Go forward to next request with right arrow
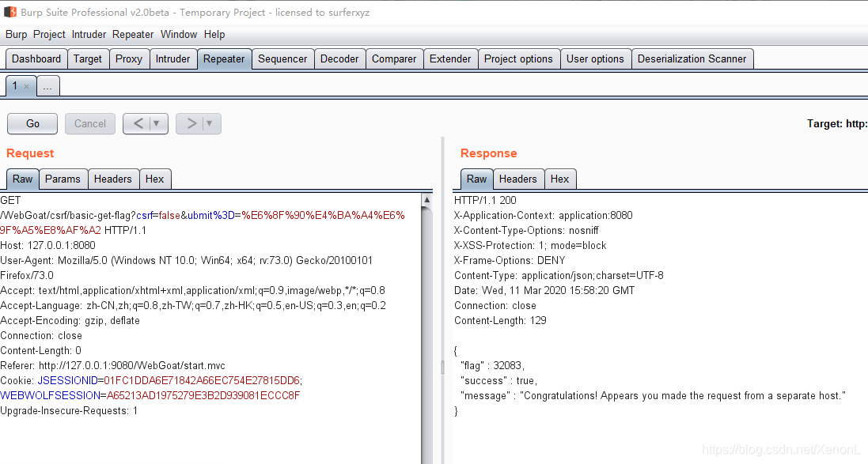 [191, 123]
